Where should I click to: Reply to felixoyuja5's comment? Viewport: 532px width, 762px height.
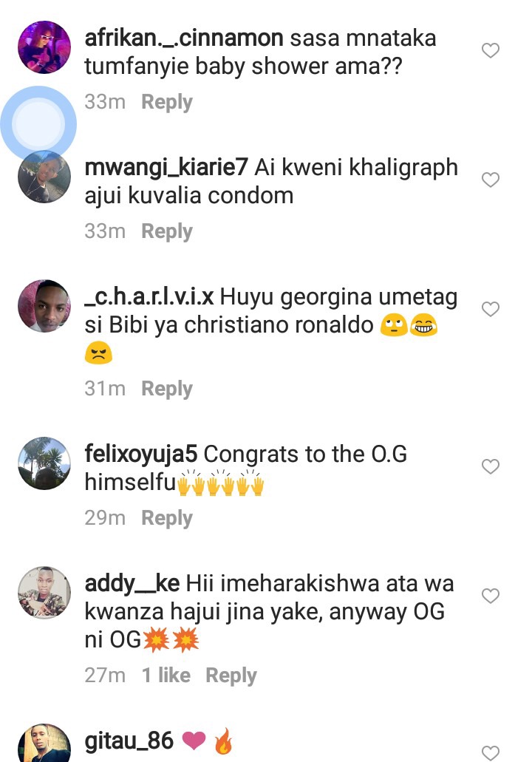tap(167, 518)
